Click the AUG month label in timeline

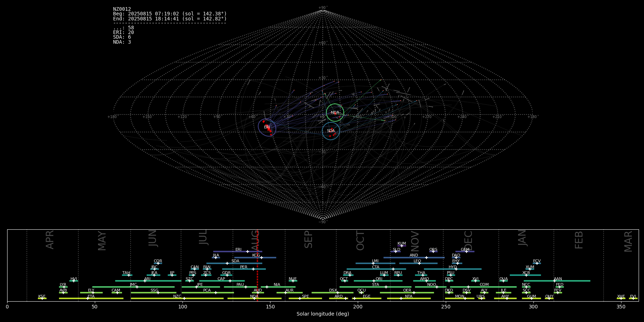(255, 240)
